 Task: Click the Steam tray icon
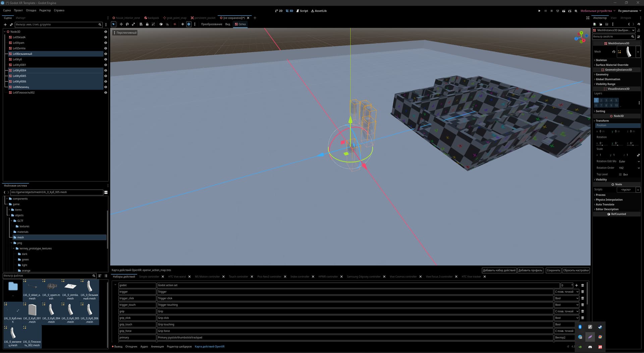click(600, 327)
